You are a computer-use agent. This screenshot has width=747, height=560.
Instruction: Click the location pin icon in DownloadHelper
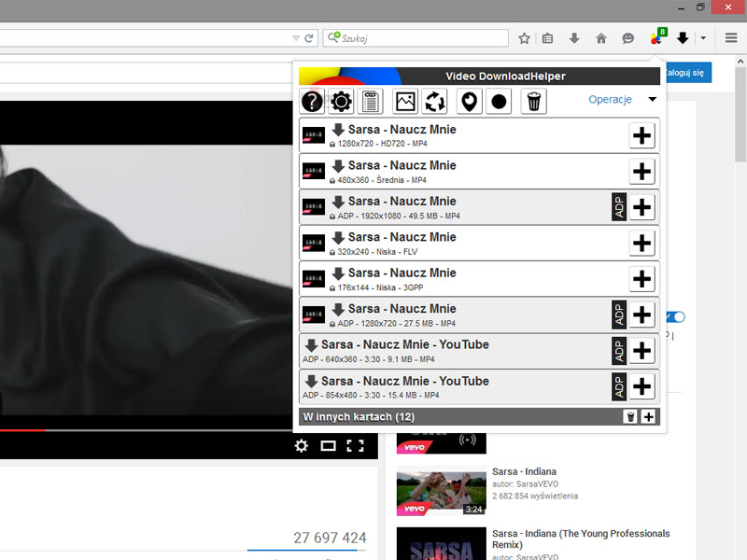click(x=470, y=102)
